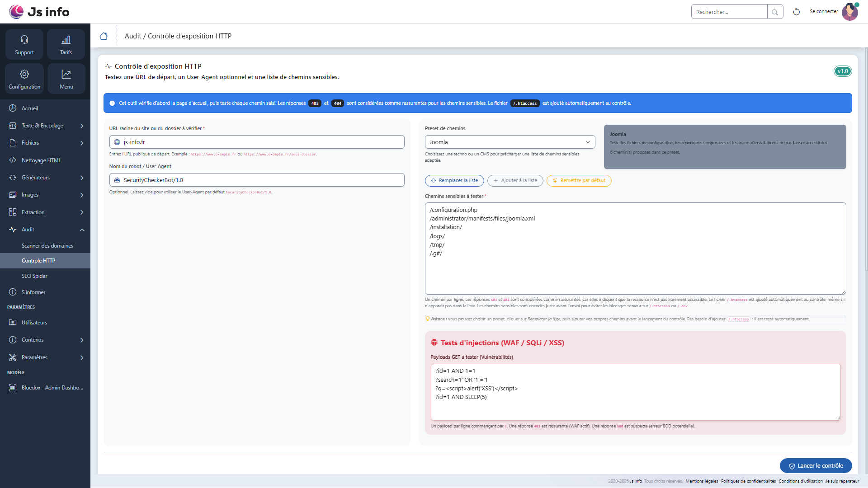Expand the Générateurs submenu chevron
Screen dimensions: 868x488
pyautogui.click(x=82, y=178)
